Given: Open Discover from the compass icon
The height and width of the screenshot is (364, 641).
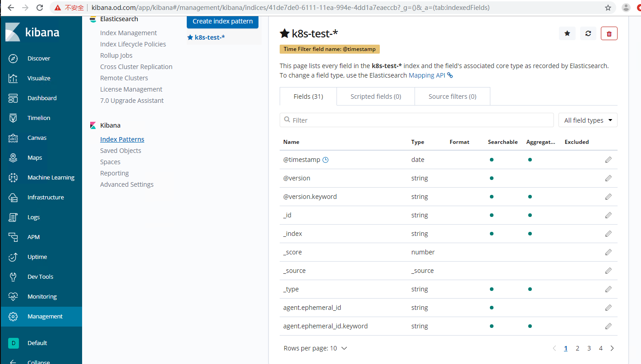Looking at the screenshot, I should pos(13,59).
